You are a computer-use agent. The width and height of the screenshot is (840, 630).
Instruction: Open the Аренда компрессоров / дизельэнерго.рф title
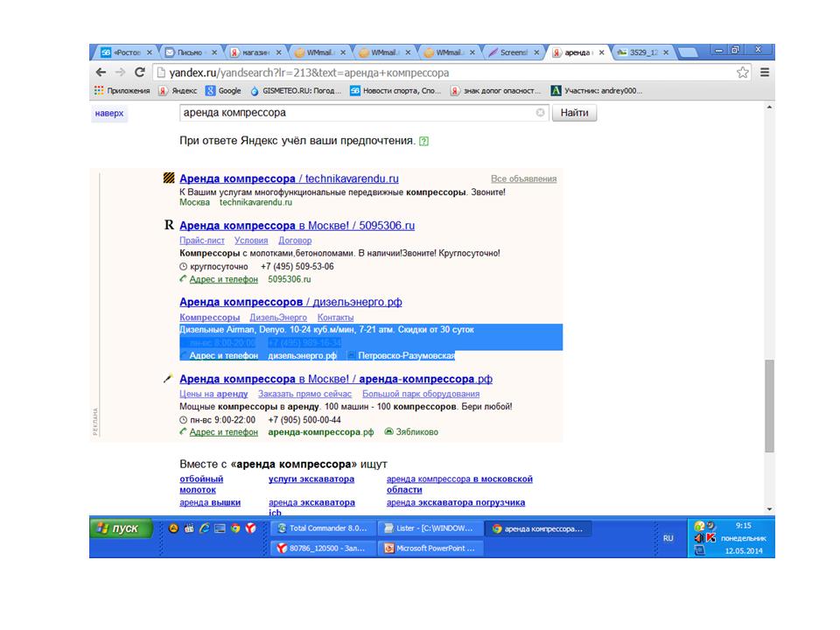290,302
